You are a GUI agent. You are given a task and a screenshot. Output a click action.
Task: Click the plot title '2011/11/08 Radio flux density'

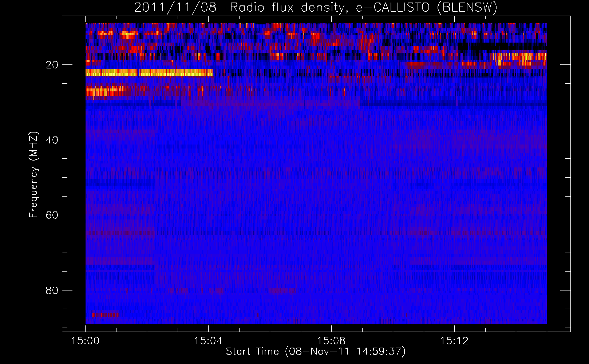pos(316,8)
